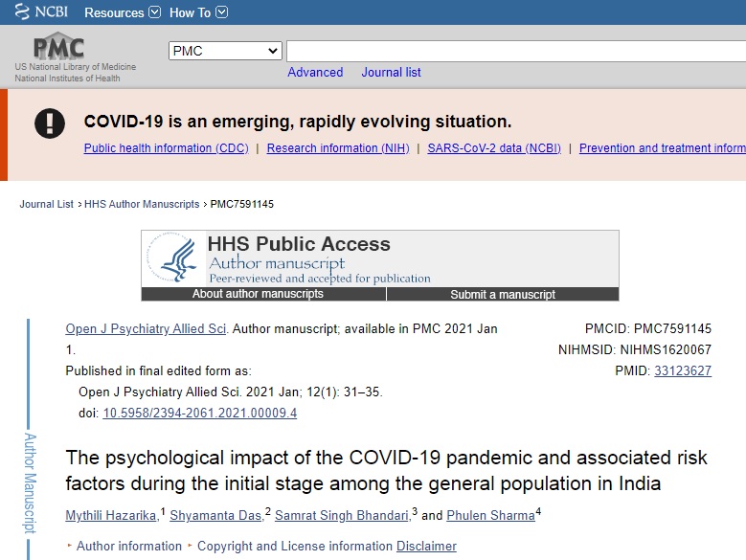This screenshot has width=746, height=560.
Task: Open the PMC database selector dropdown
Action: coord(225,51)
